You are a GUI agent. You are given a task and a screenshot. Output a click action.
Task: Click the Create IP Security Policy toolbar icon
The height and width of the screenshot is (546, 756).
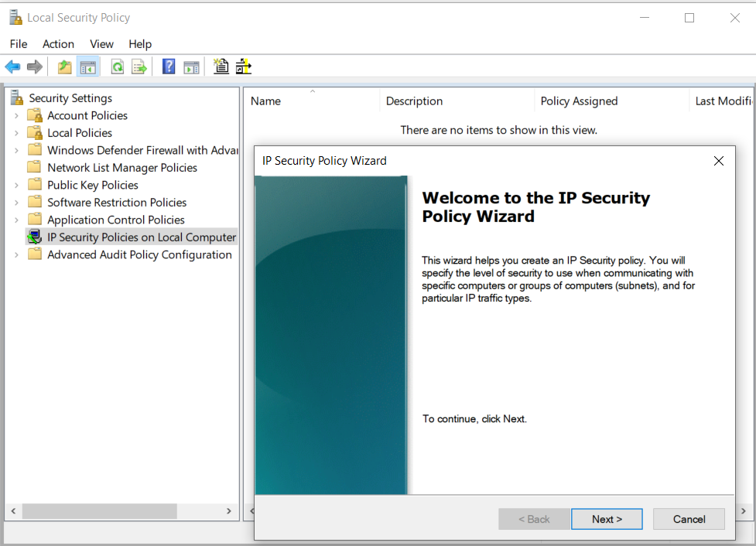[221, 66]
